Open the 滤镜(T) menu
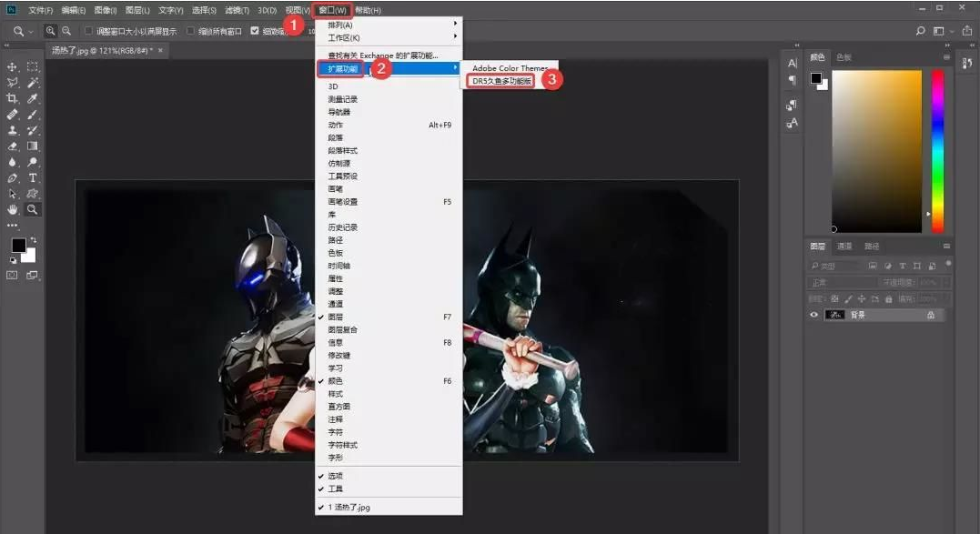Viewport: 980px width, 534px height. click(x=237, y=10)
